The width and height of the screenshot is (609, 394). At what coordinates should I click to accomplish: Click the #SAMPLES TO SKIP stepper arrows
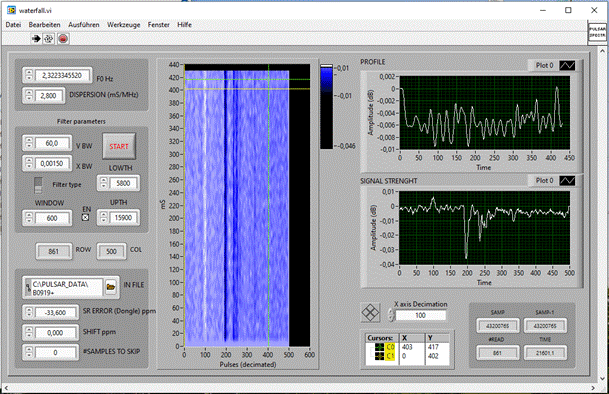click(29, 352)
